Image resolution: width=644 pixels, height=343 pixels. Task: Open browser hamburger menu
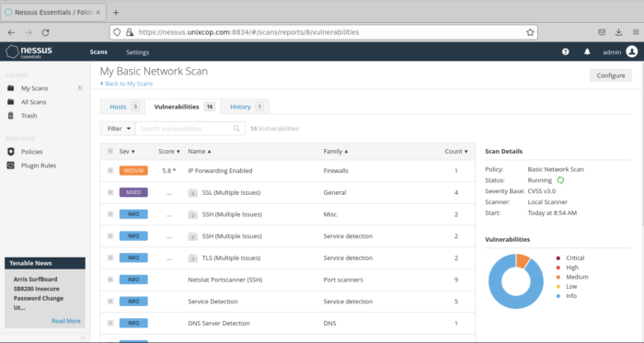pyautogui.click(x=636, y=32)
